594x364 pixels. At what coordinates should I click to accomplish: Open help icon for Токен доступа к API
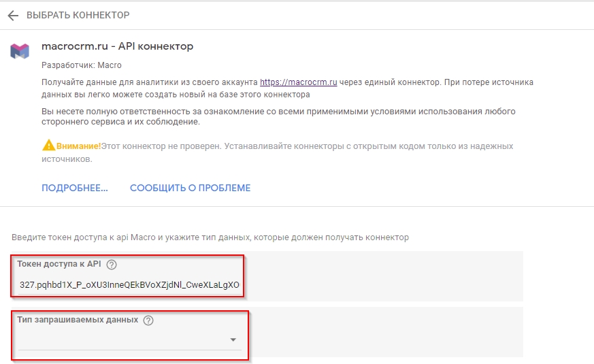tap(112, 265)
